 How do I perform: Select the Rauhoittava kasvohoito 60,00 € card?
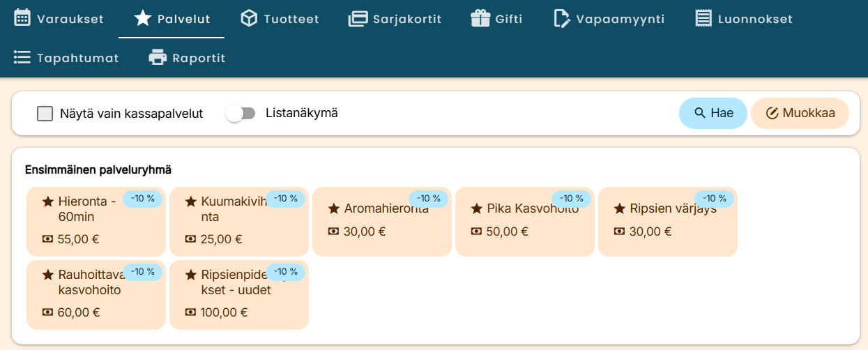point(96,303)
